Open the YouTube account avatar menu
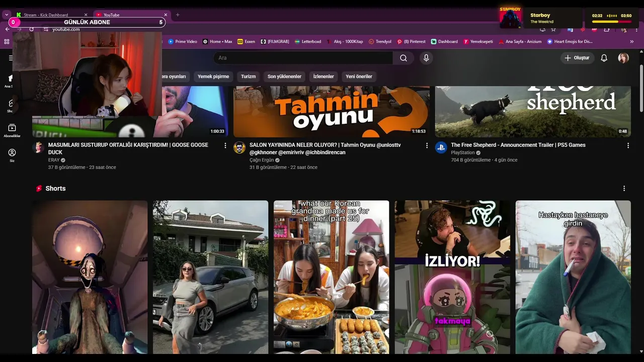Viewport: 644px width, 362px height. [x=623, y=58]
